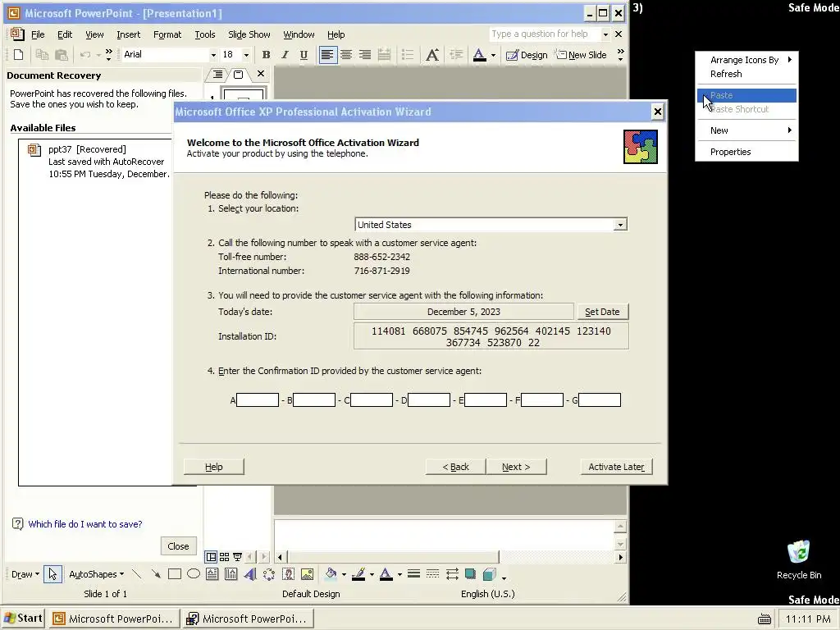Click the Copy icon in the toolbar
The width and height of the screenshot is (840, 630).
42,55
